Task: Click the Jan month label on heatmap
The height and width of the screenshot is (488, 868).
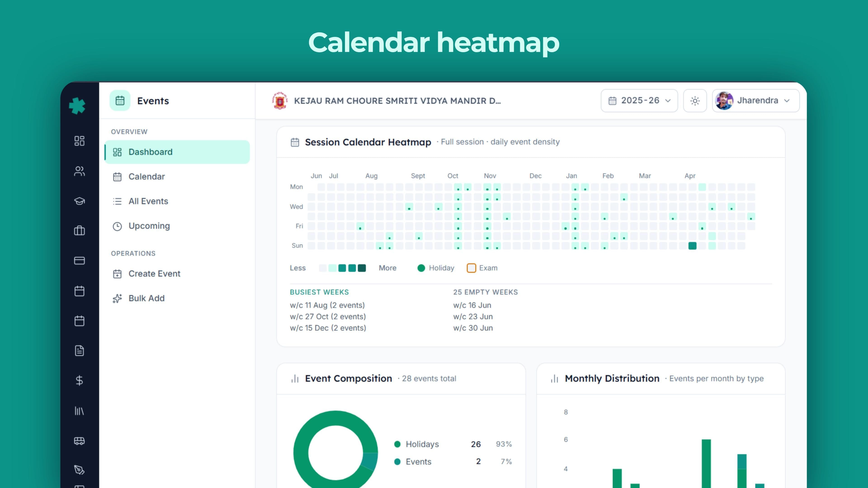Action: point(571,176)
